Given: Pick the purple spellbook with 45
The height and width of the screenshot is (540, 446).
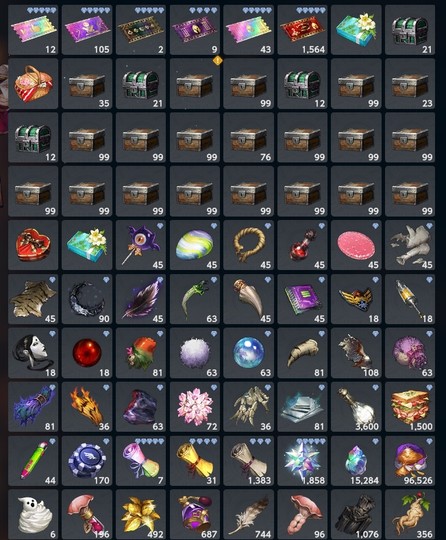Looking at the screenshot, I should pos(302,299).
